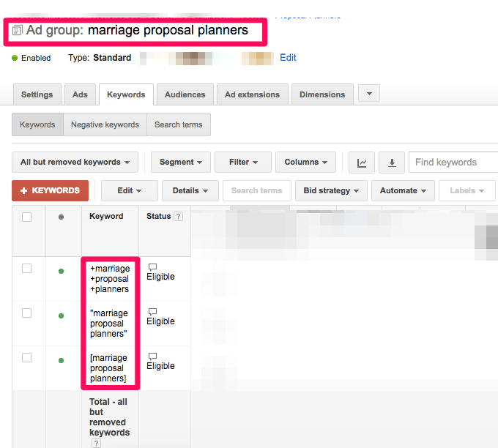This screenshot has width=498, height=448.
Task: Click the download report arrow icon
Action: point(392,163)
